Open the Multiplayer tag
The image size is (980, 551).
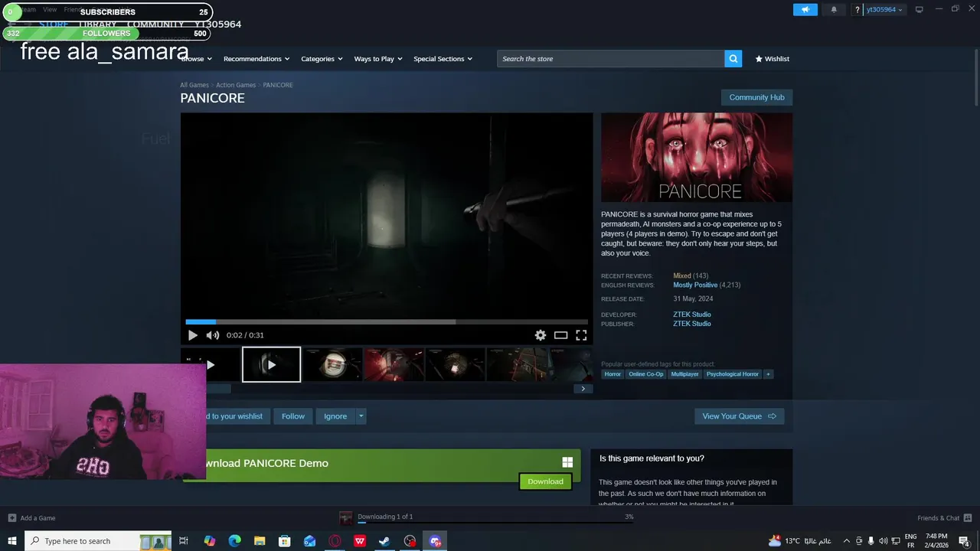point(684,374)
